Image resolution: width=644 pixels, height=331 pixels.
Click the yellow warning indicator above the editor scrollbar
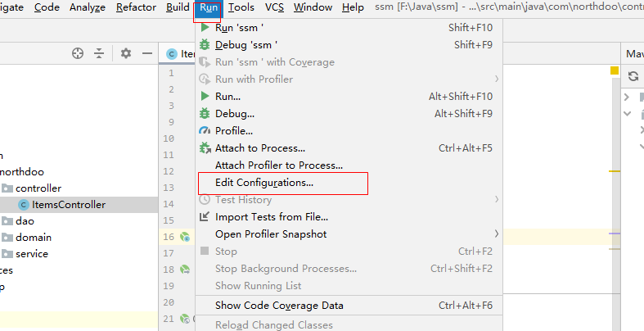coord(614,71)
